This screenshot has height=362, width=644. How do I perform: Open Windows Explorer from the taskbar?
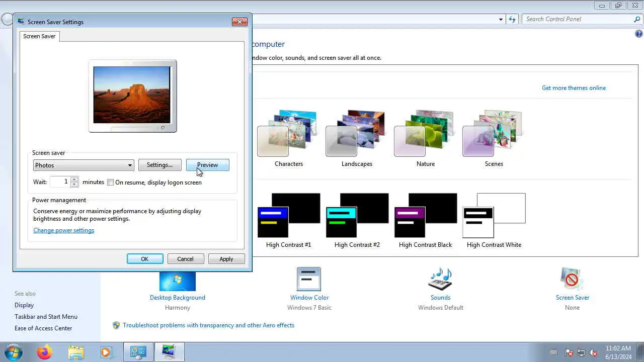[76, 352]
